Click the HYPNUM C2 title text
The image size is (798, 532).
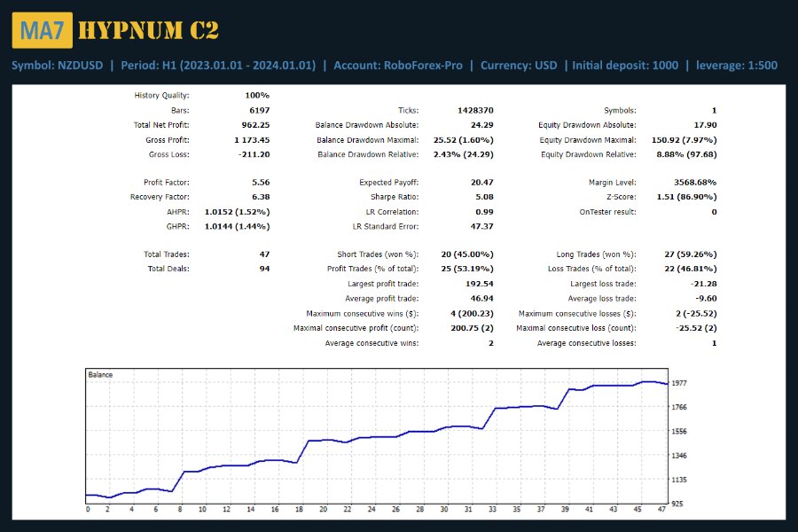tap(149, 30)
